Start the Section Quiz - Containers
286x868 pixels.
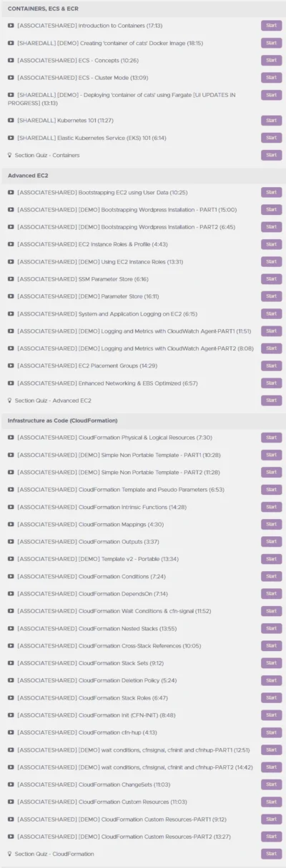(271, 155)
